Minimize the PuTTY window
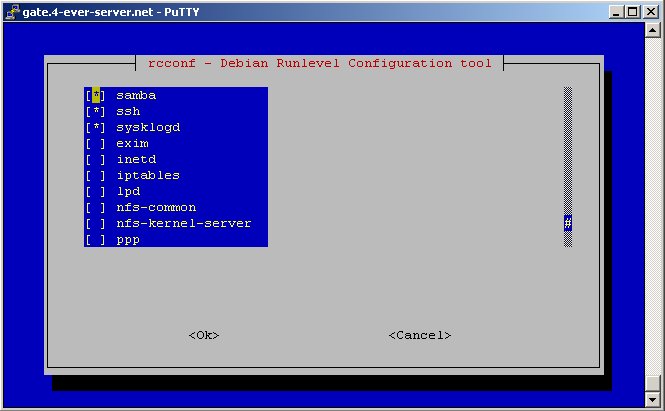This screenshot has height=411, width=665. tap(616, 12)
